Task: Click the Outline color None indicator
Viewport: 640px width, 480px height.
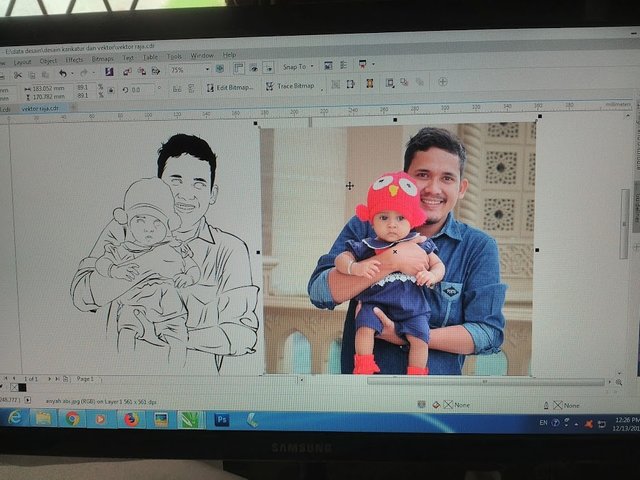Action: click(562, 405)
